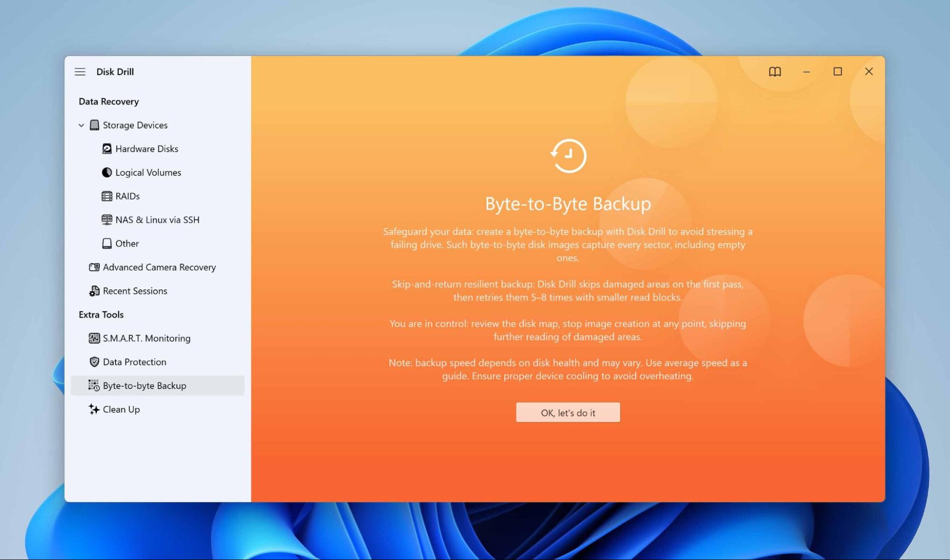Viewport: 950px width, 560px height.
Task: Select Storage Devices in the sidebar
Action: click(134, 125)
